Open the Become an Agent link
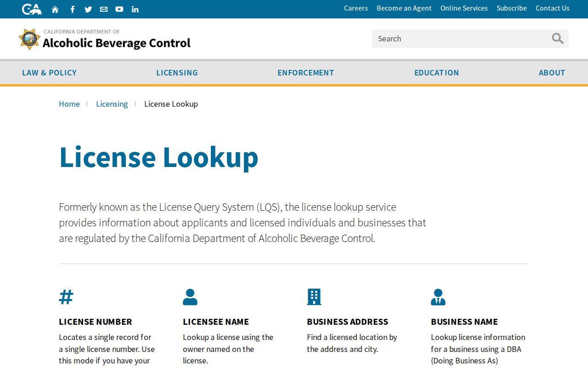This screenshot has height=368, width=588. tap(404, 8)
